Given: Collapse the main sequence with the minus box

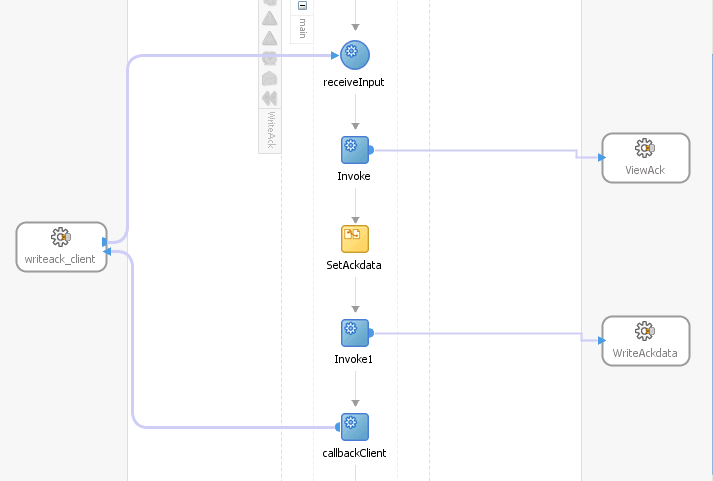Looking at the screenshot, I should tap(302, 5).
